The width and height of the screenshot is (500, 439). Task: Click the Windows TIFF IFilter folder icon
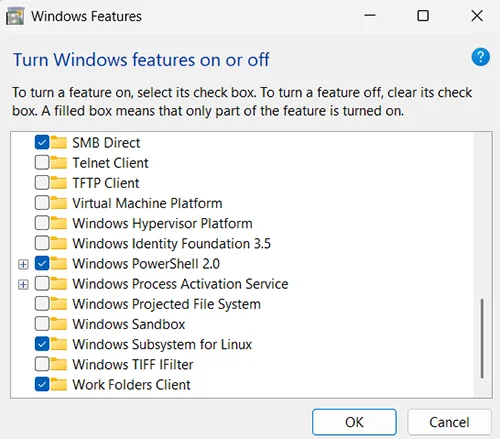pyautogui.click(x=59, y=364)
